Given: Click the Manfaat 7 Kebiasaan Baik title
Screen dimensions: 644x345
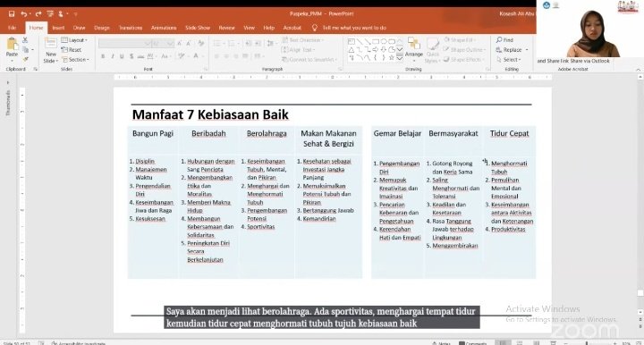Looking at the screenshot, I should (210, 114).
